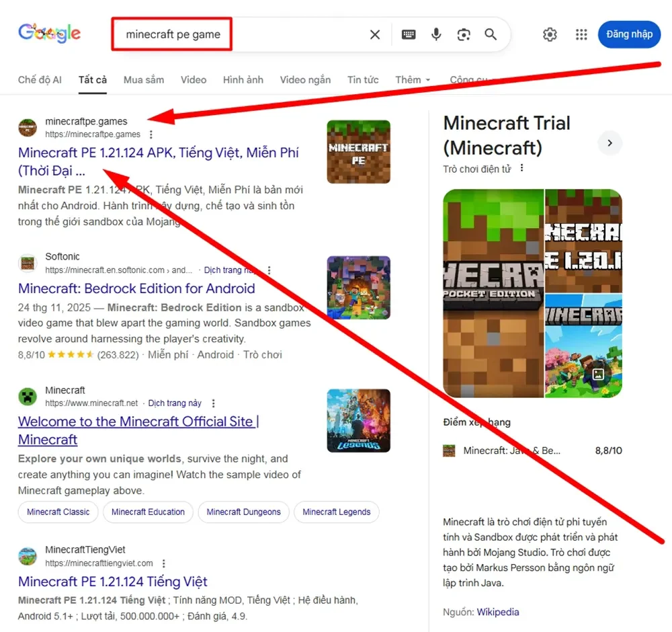Open Minecraft Education sitelink chip
672x632 pixels.
pos(148,512)
